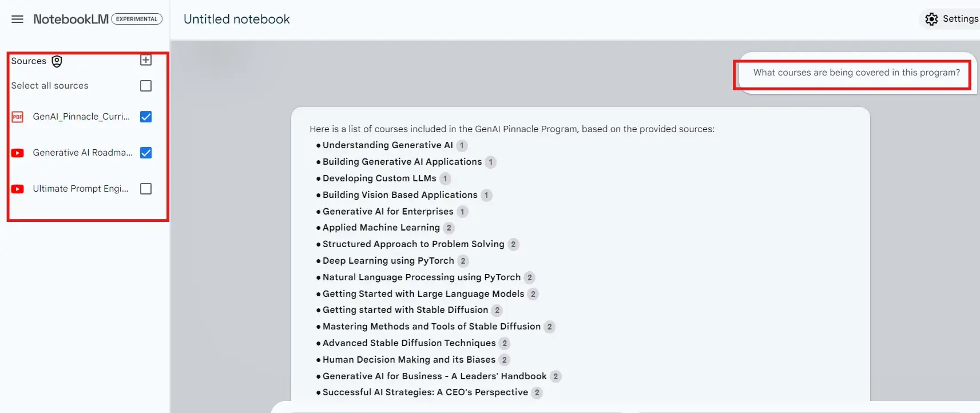Image resolution: width=980 pixels, height=413 pixels.
Task: Uncheck the Generative AI Roadmap source checkbox
Action: point(146,153)
